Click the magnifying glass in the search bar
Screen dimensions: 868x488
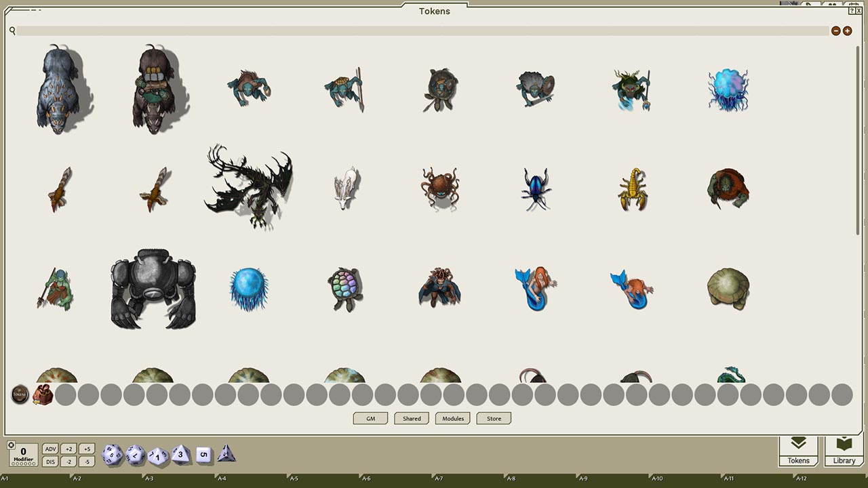12,30
